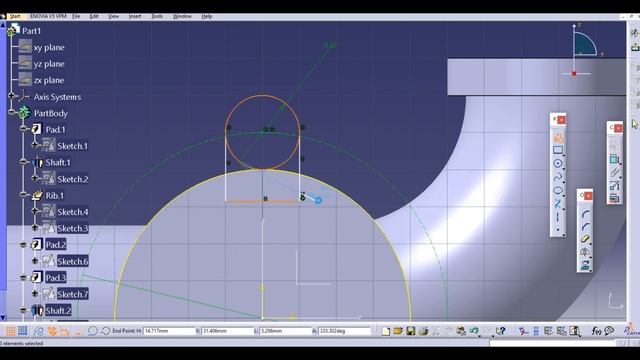Click the Undo arrow icon

click(474, 331)
